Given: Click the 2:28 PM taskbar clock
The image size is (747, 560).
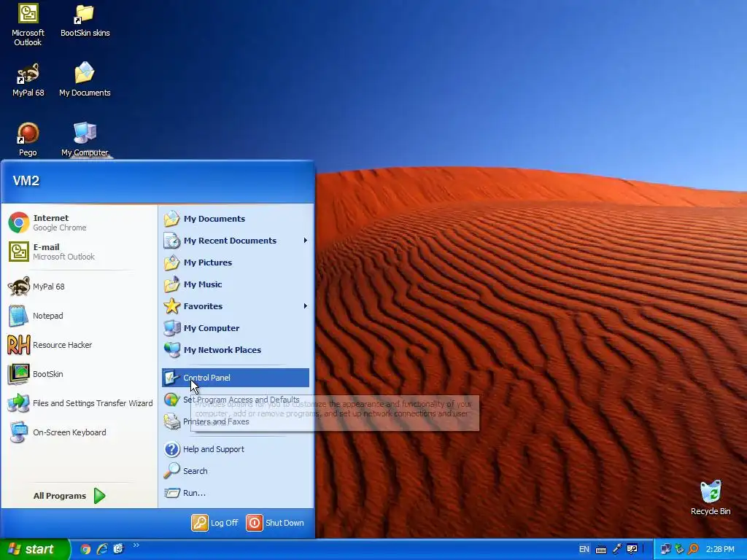Looking at the screenshot, I should [720, 549].
